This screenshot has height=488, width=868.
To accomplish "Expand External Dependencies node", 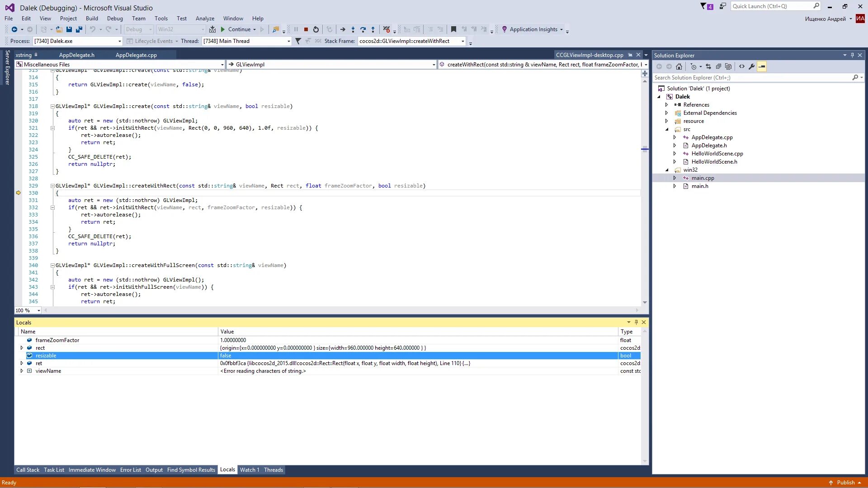I will tap(666, 113).
